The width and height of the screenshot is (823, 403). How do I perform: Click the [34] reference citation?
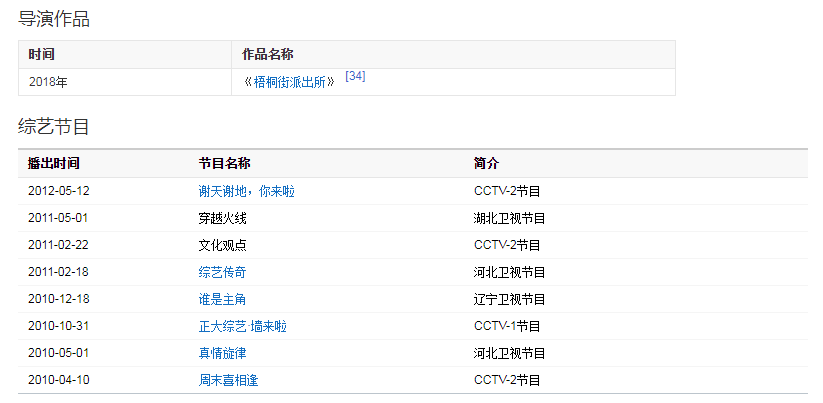point(355,76)
